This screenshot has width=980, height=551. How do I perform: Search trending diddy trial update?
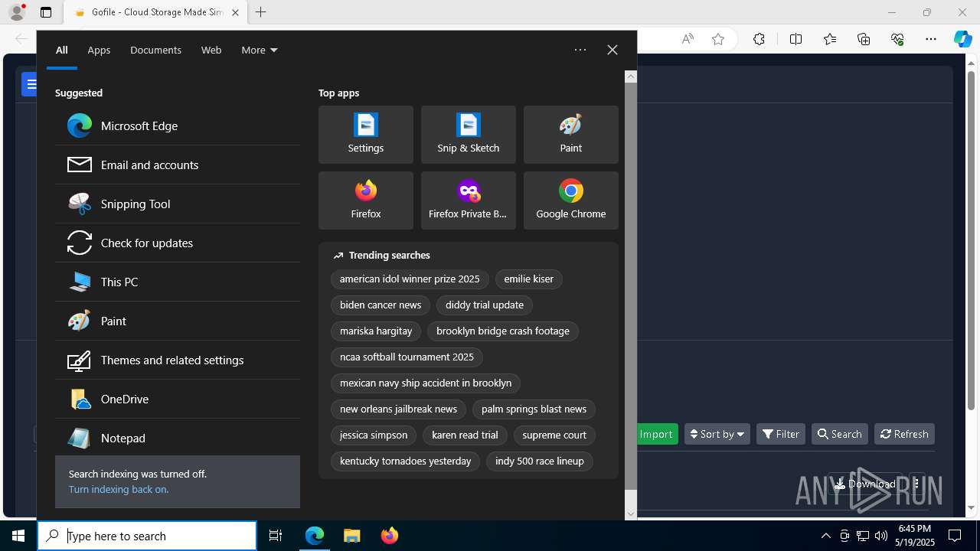pyautogui.click(x=485, y=305)
